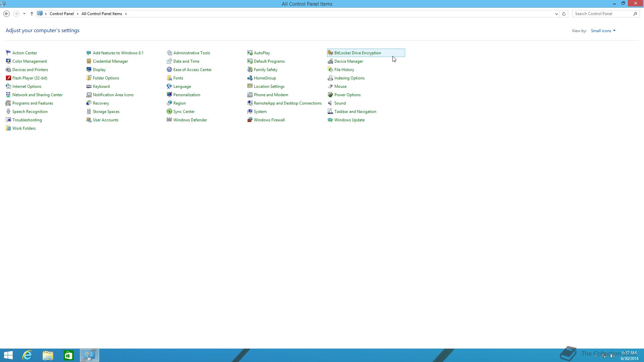Open Default Programs
Viewport: 644px width, 362px height.
(x=269, y=61)
